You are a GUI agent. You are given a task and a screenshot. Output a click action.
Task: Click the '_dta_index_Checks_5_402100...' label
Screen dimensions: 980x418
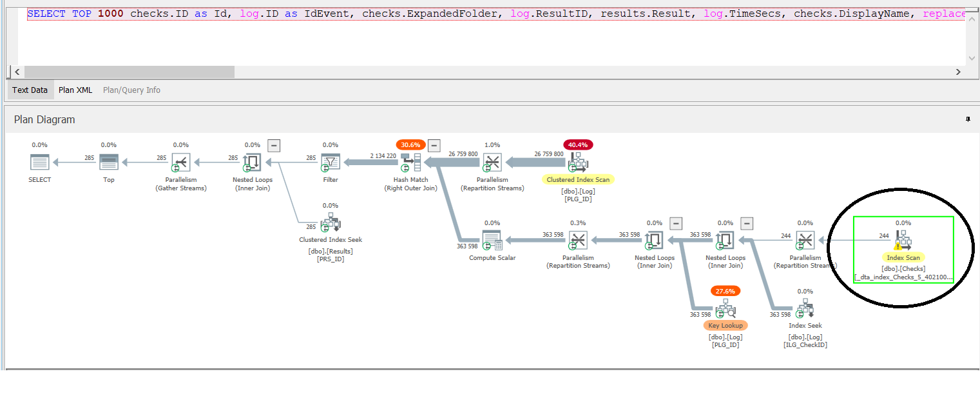903,277
